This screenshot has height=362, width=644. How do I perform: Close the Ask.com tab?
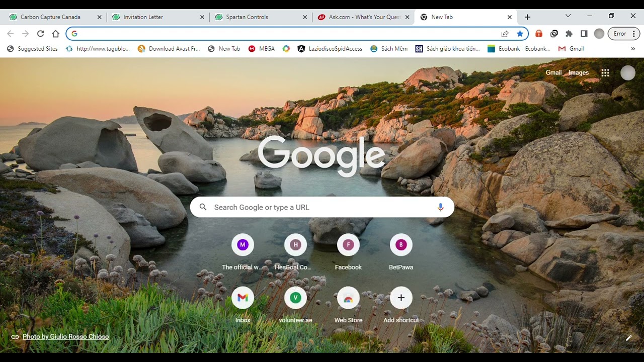[408, 17]
